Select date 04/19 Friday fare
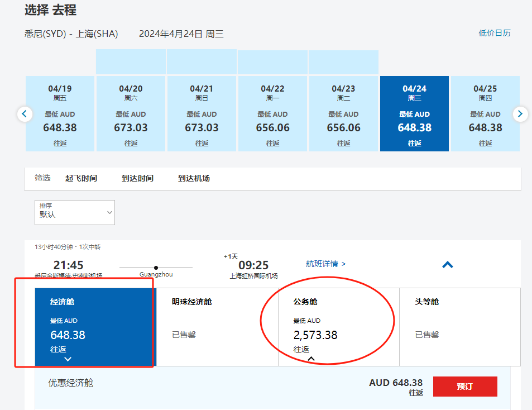This screenshot has height=410, width=532. pos(60,114)
